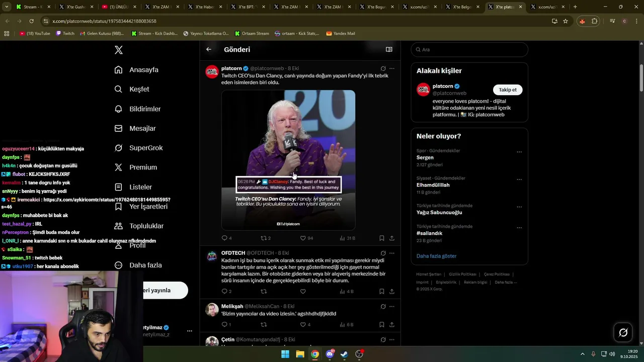Open Melikşah's profile avatar

click(x=212, y=309)
